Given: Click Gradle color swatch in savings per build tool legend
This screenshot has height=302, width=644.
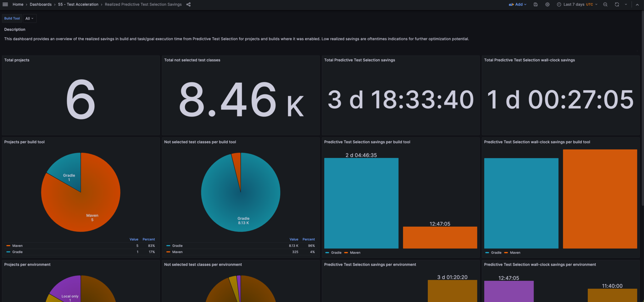Looking at the screenshot, I should (x=327, y=253).
